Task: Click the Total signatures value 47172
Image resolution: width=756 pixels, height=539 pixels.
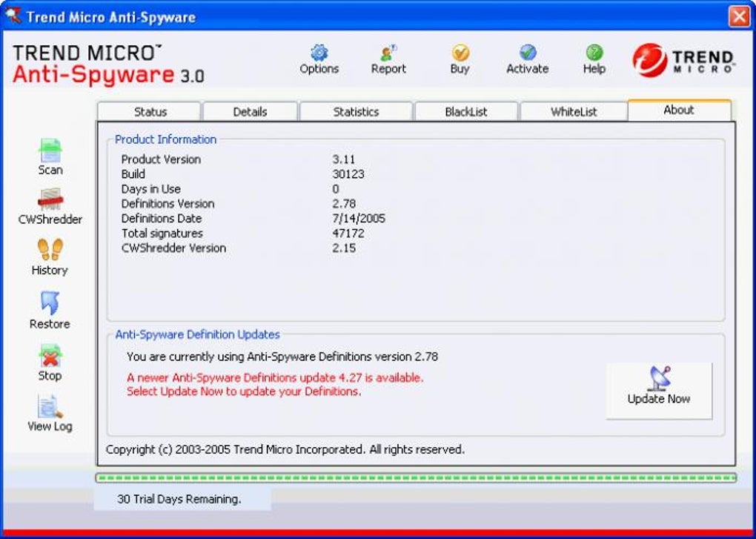Action: pyautogui.click(x=348, y=234)
